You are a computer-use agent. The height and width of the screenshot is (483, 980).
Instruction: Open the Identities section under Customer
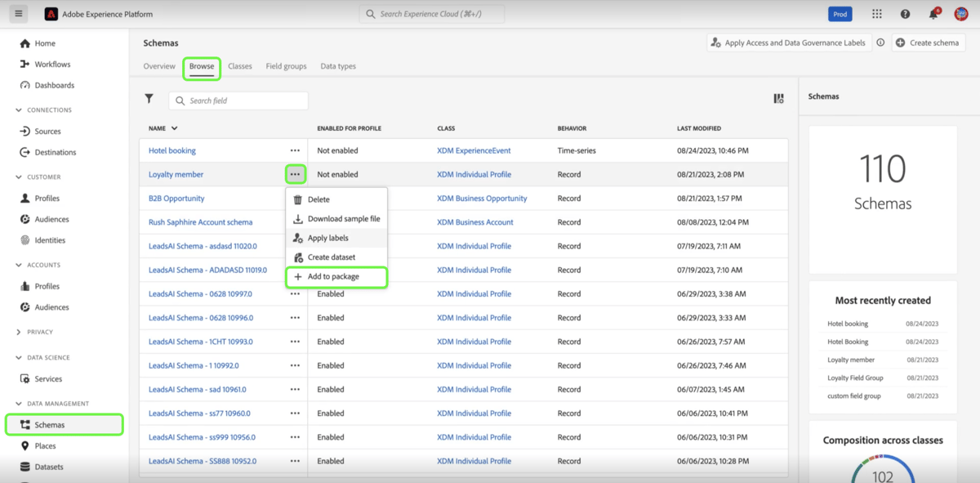(27, 239)
